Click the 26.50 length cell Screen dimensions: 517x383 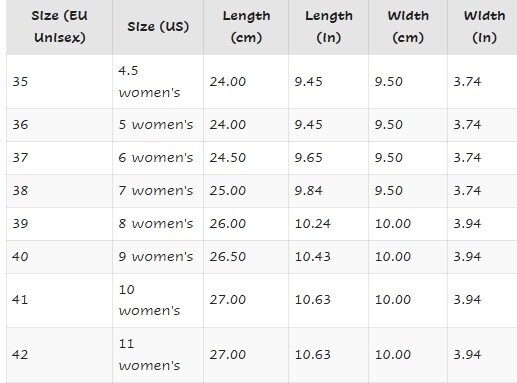tap(246, 257)
